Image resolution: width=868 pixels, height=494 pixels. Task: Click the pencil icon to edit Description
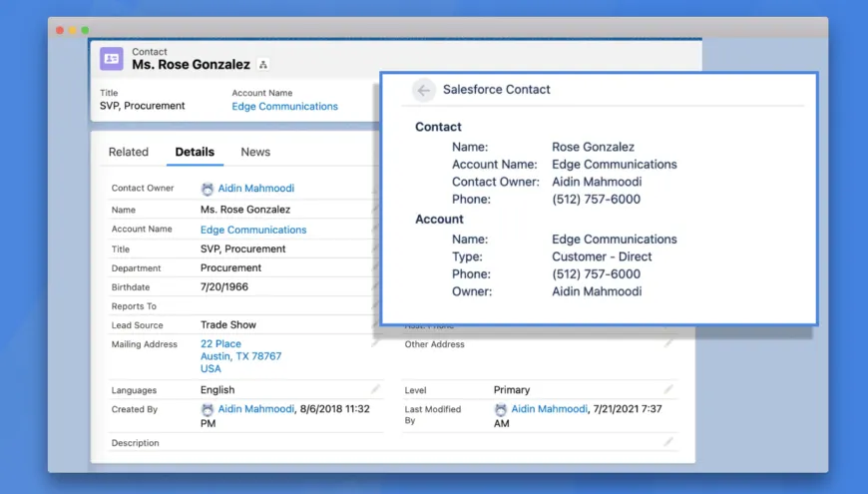coord(668,441)
